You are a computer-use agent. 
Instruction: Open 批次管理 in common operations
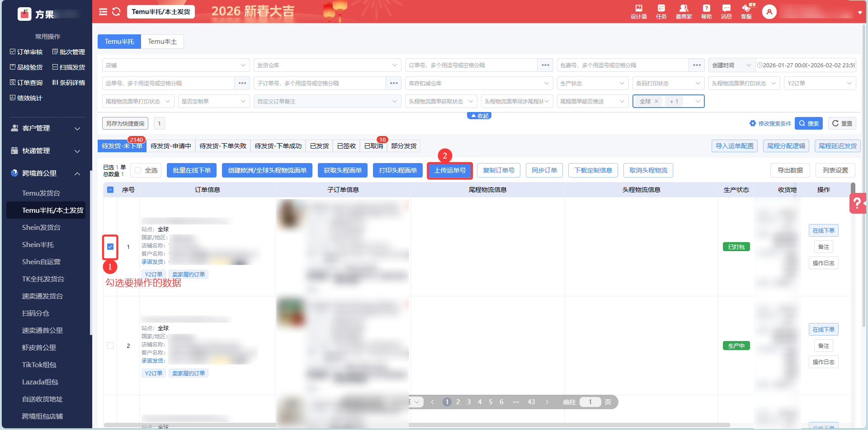click(69, 52)
